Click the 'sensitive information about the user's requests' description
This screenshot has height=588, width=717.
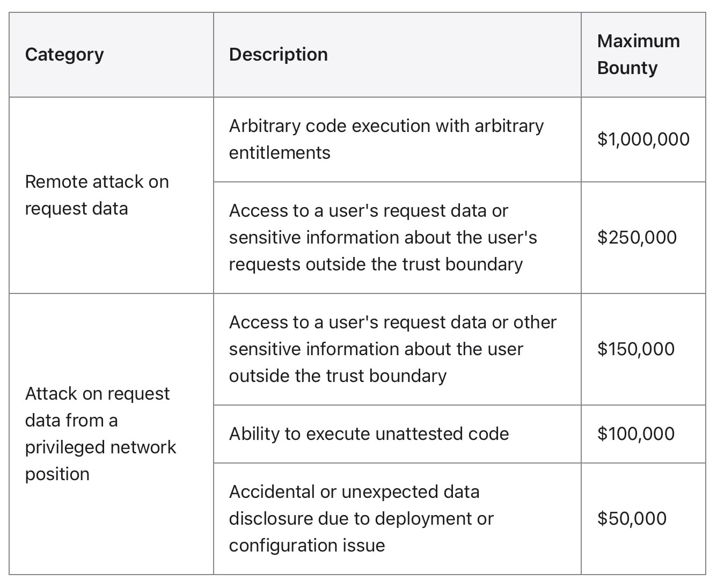(x=383, y=238)
